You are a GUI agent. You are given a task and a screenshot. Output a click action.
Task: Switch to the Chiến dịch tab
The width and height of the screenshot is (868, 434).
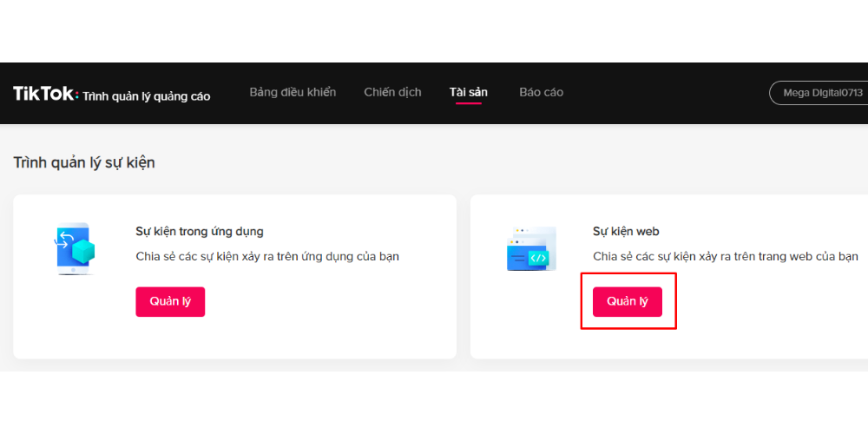point(392,93)
